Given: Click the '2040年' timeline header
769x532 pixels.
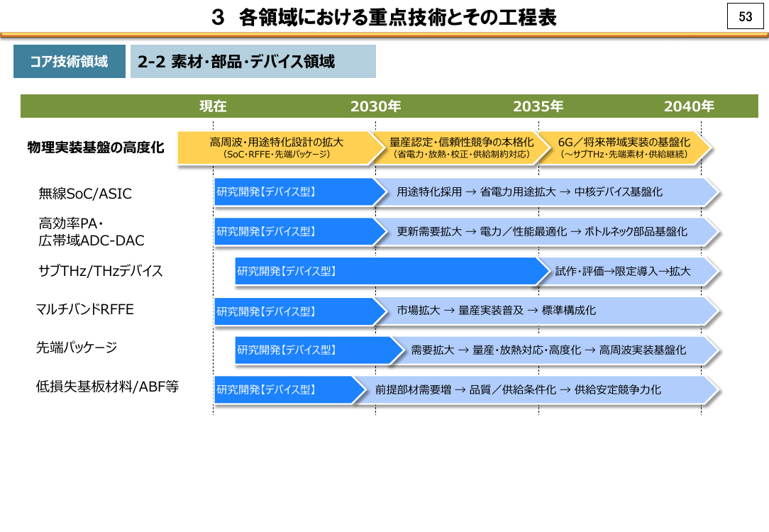Looking at the screenshot, I should click(x=689, y=106).
